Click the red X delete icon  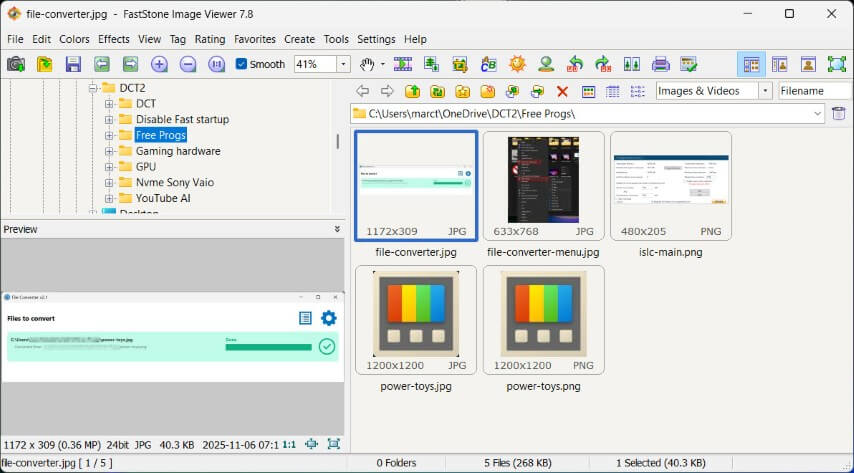pyautogui.click(x=562, y=91)
